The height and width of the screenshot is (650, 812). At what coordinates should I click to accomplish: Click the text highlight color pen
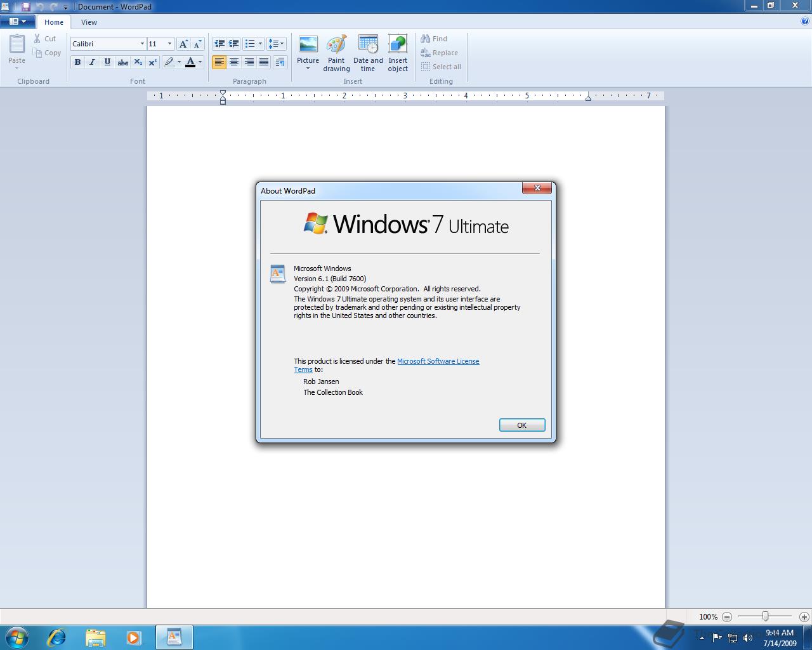[x=169, y=62]
